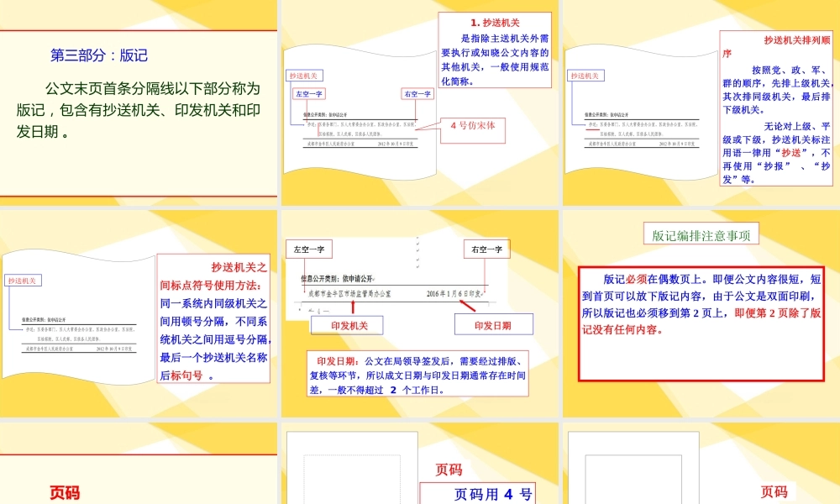Click the '页码用 4 号' text
Image resolution: width=840 pixels, height=504 pixels.
[493, 495]
